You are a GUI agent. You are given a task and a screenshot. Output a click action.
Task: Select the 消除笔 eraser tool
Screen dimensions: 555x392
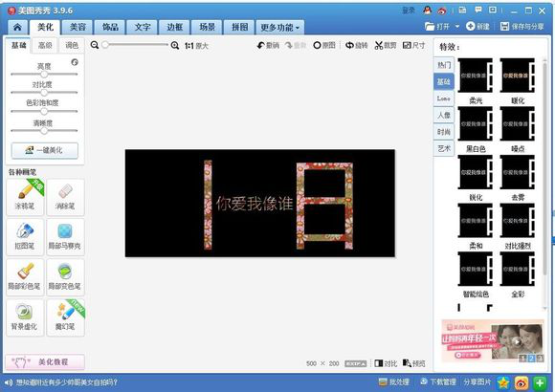(x=65, y=197)
